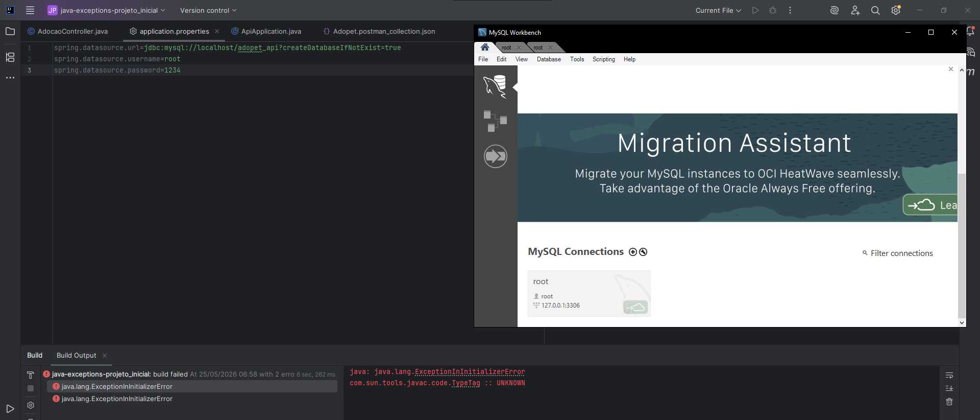980x420 pixels.
Task: Select the Build tab in bottom panel
Action: click(35, 355)
